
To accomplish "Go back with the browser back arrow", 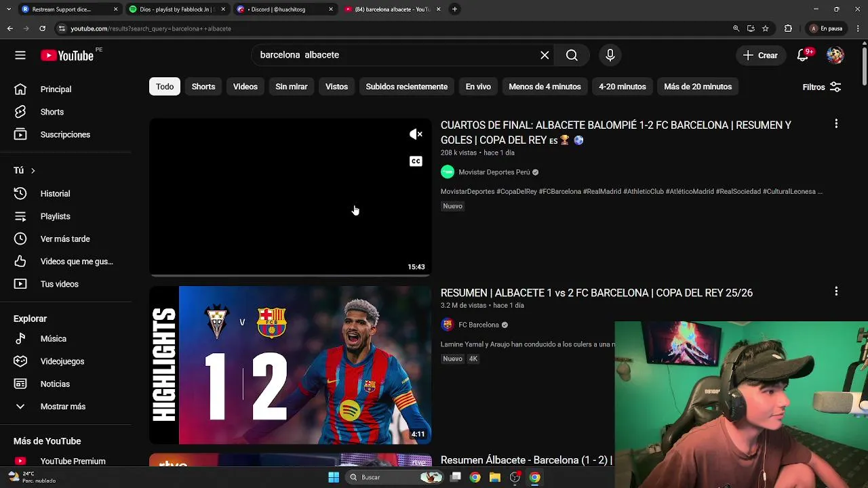I will [x=9, y=28].
